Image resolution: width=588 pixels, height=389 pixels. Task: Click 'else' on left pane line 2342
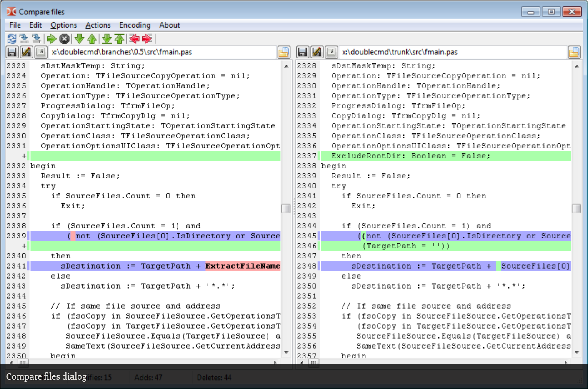click(61, 276)
